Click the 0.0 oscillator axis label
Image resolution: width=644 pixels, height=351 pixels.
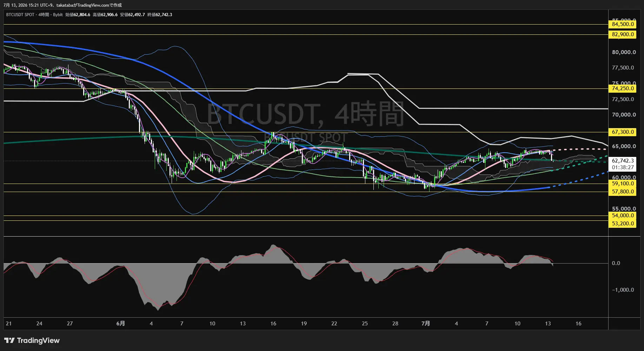tap(616, 263)
